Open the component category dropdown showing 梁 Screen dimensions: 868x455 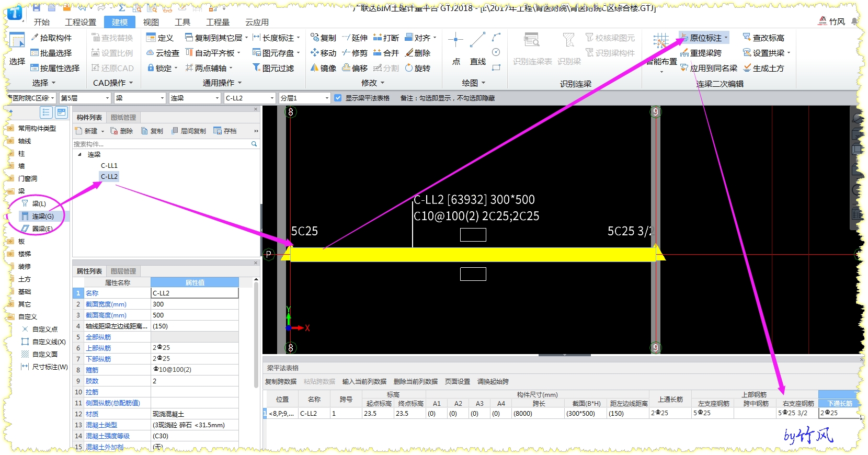pos(140,98)
